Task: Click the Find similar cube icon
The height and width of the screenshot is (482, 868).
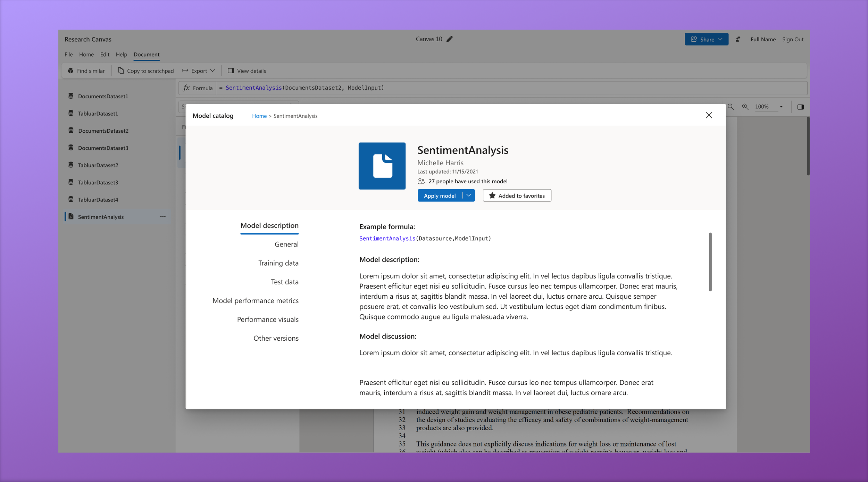Action: 71,71
